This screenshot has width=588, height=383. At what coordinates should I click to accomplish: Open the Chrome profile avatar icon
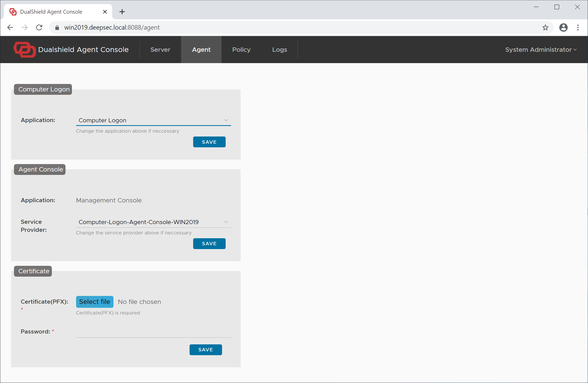563,27
